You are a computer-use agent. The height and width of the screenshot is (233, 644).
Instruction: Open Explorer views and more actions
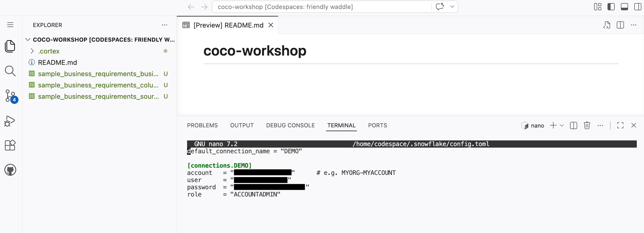pos(164,25)
